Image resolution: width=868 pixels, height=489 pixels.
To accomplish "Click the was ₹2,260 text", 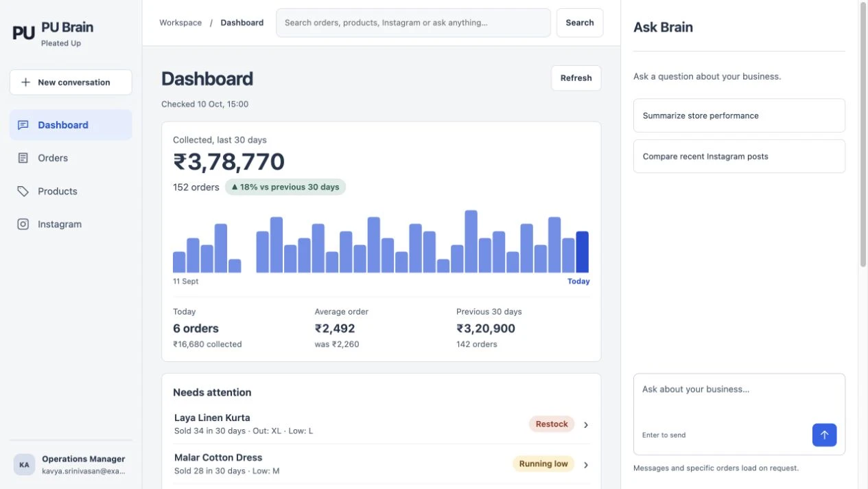I will tap(337, 344).
